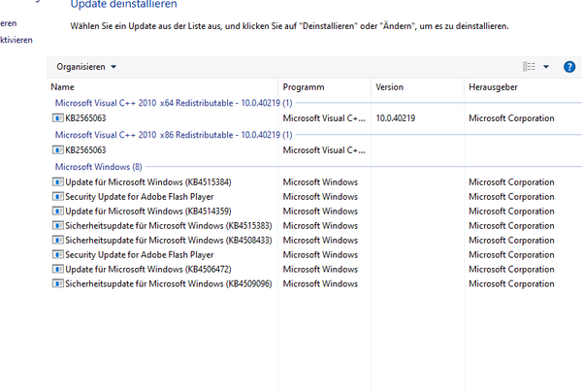Click icon next to Sicherheitsupdate (KB4515383)
This screenshot has height=392, width=582.
pyautogui.click(x=57, y=225)
